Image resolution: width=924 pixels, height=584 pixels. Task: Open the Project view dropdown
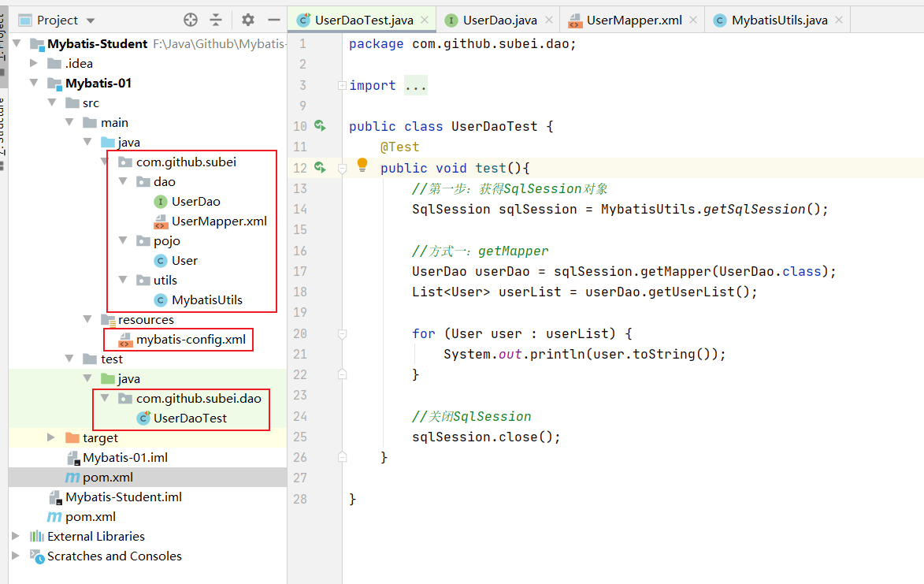[90, 20]
